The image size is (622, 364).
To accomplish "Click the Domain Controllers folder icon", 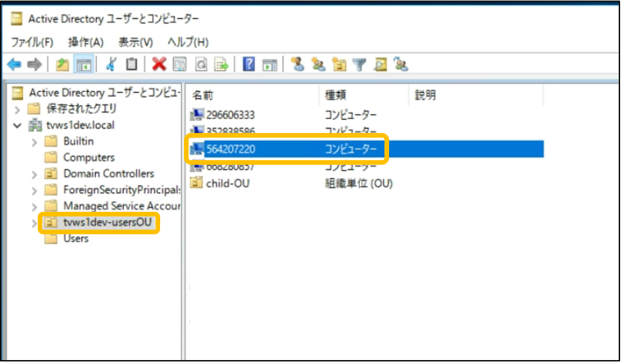I will [x=51, y=173].
